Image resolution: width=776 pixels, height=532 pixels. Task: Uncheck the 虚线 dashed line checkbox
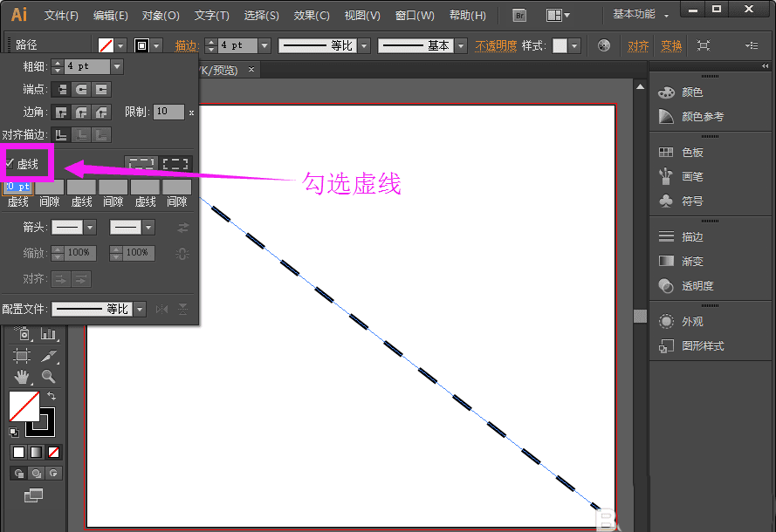[10, 163]
